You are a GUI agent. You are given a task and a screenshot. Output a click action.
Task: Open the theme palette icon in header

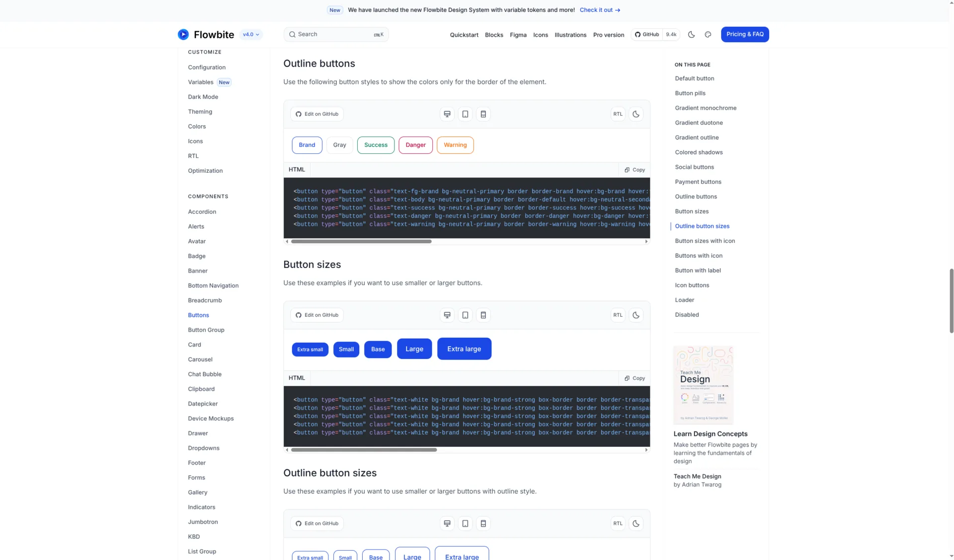(708, 34)
